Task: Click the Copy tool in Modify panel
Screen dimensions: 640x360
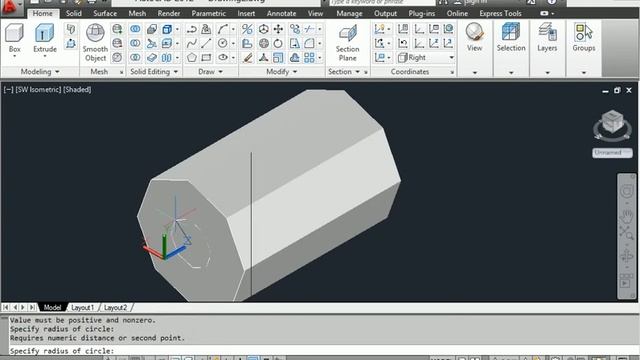Action: 294,29
